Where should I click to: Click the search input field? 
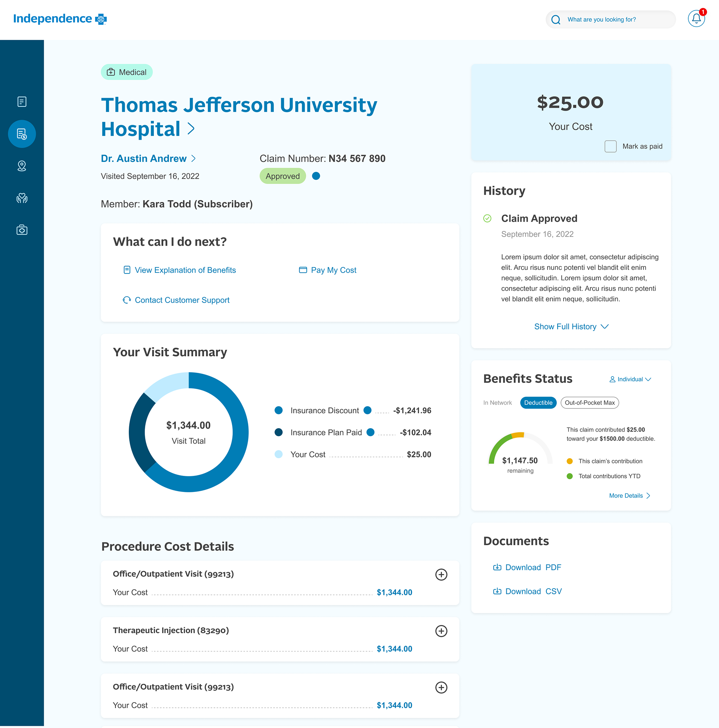click(x=610, y=19)
